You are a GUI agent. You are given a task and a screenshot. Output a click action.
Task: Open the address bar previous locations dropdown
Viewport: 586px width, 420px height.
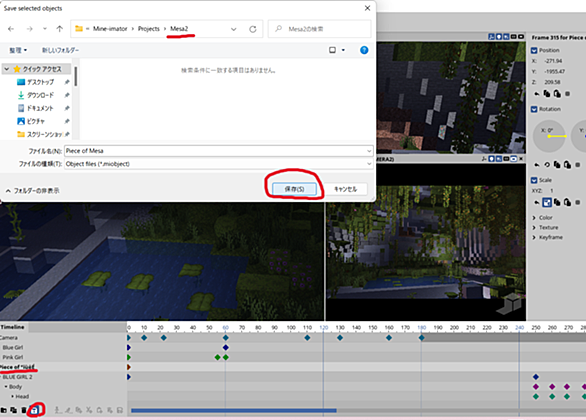(234, 29)
